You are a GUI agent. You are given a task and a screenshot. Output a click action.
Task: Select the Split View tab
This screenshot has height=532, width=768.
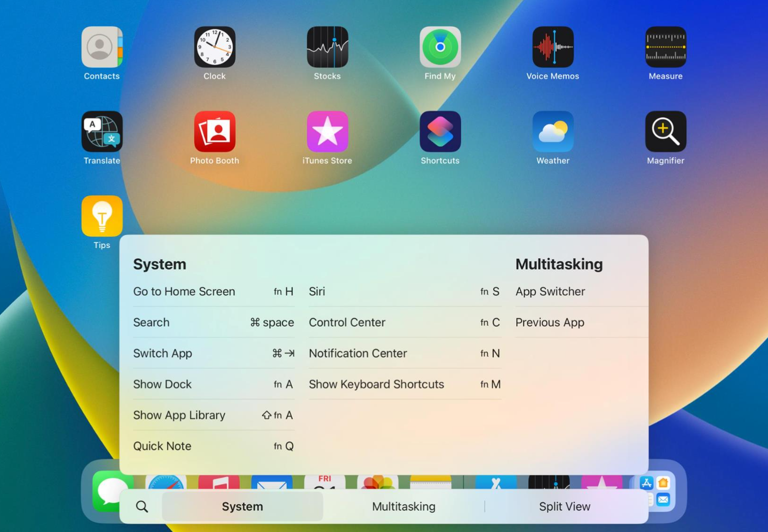coord(564,507)
